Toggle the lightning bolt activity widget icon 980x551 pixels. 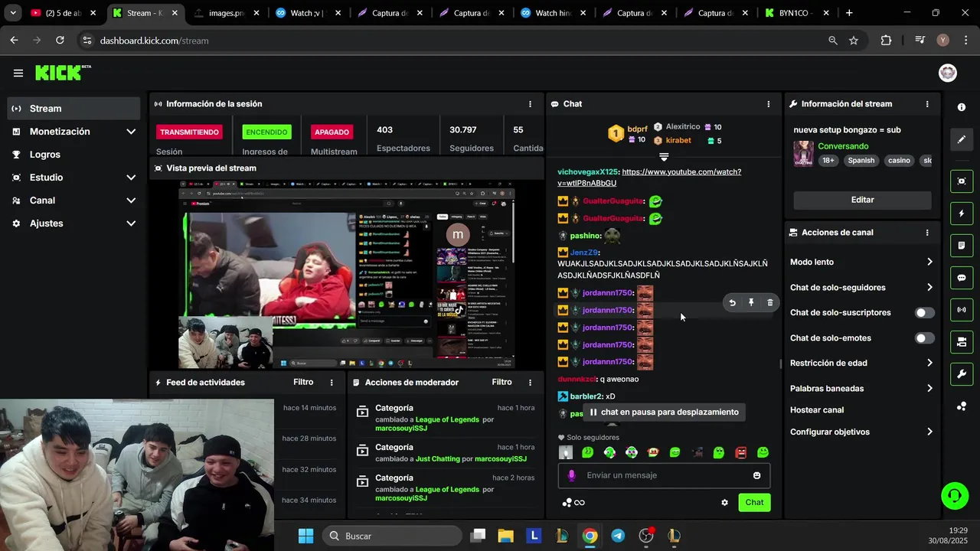[962, 214]
